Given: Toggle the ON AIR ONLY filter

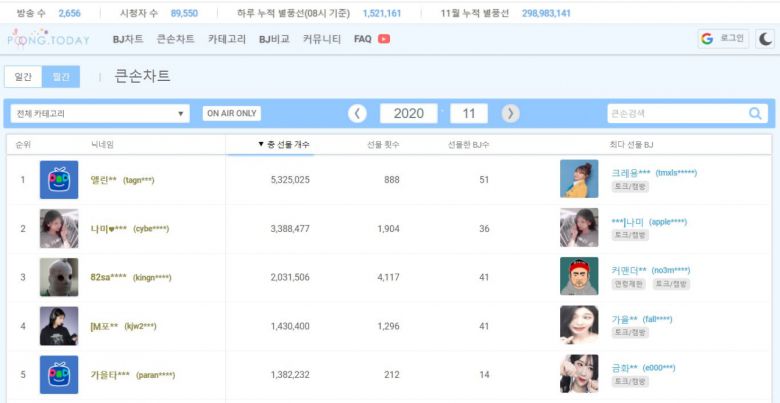Looking at the screenshot, I should (x=231, y=114).
